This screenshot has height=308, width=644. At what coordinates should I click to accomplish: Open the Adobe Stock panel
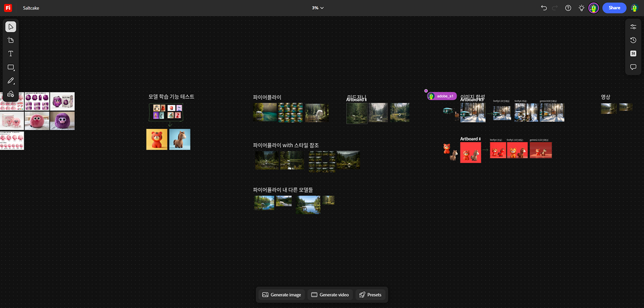[633, 54]
